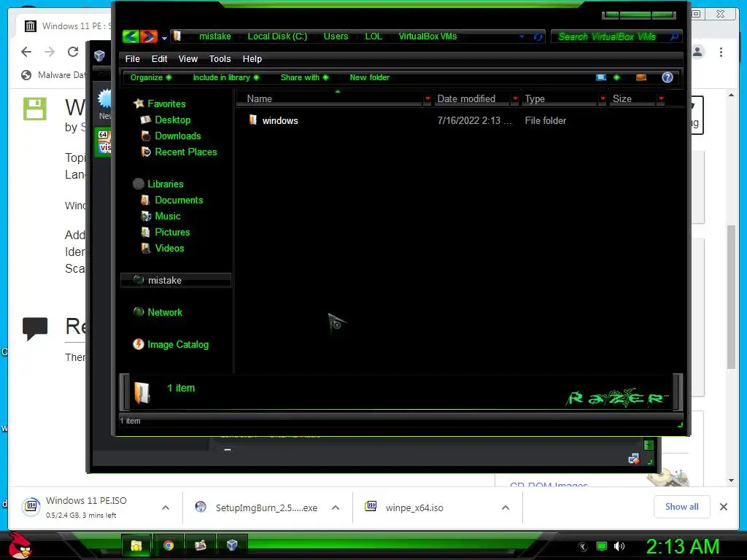Open address bar history dropdown arrow

point(522,36)
